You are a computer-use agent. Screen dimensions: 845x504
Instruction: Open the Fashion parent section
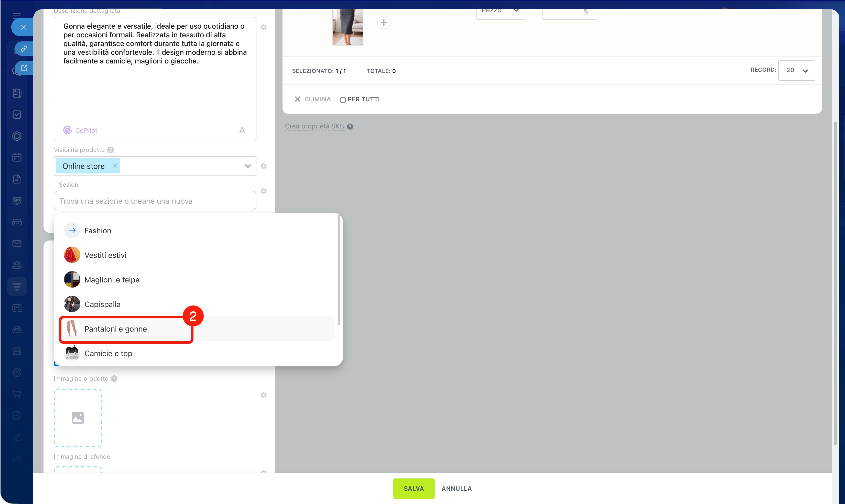tap(98, 231)
